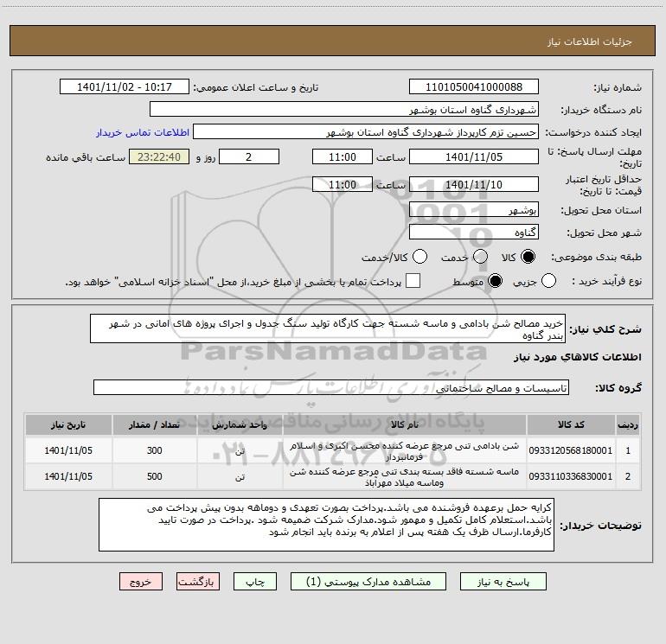The image size is (666, 644).
Task: Select the کالا/خدمت radio button
Action: 420,257
